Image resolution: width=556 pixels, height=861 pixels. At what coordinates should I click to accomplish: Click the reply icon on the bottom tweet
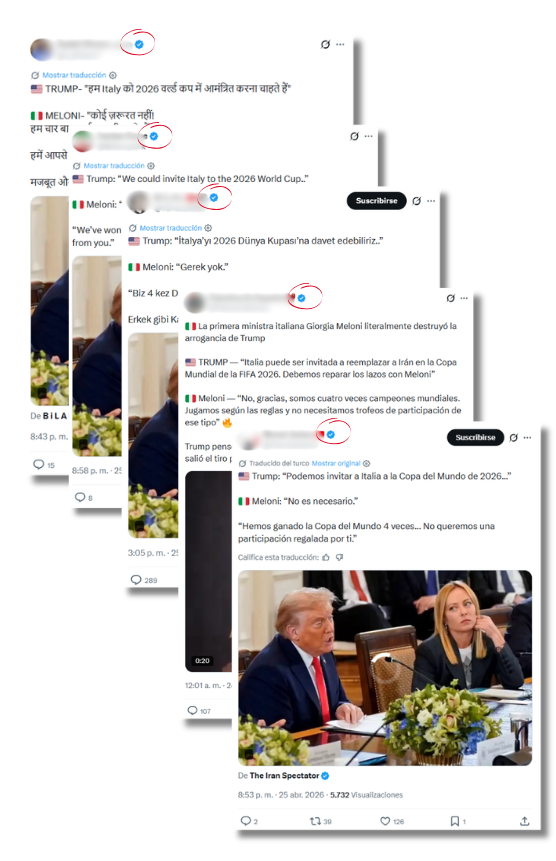pos(245,820)
